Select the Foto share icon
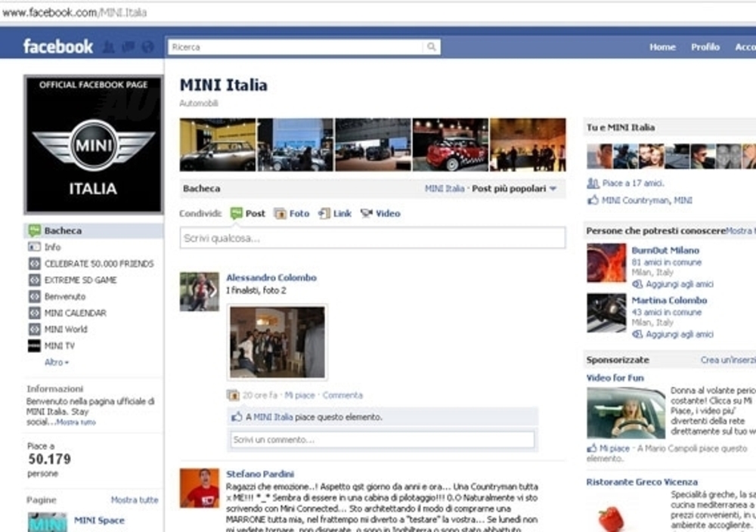The image size is (756, 532). point(280,214)
